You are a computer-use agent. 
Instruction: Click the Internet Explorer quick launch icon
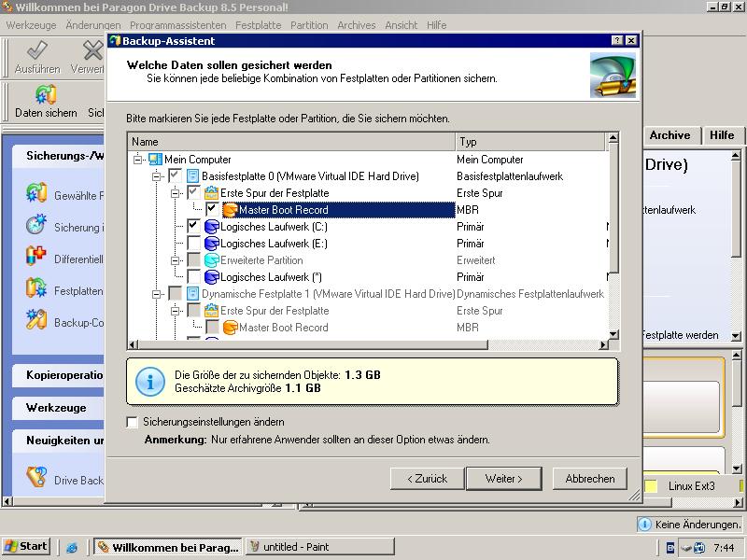tap(72, 547)
